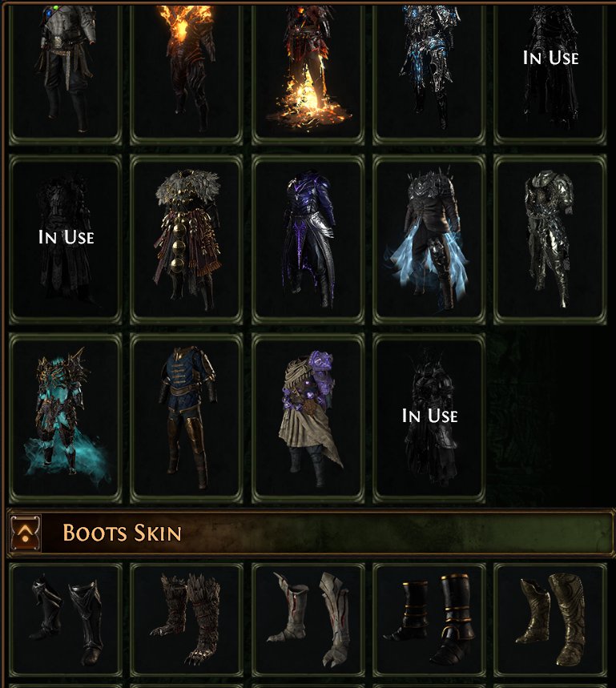The image size is (616, 688).
Task: Select the feathered collar gold bead armour
Action: [187, 239]
